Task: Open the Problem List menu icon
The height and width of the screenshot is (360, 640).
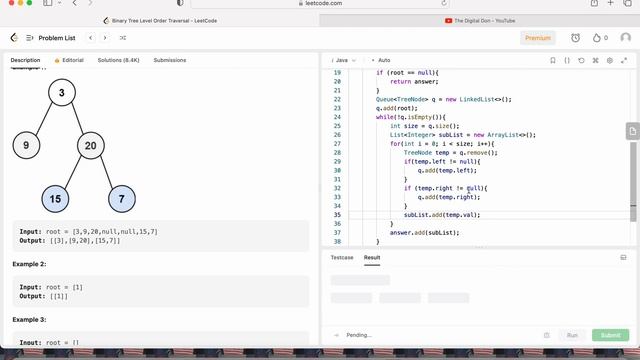Action: tap(29, 38)
